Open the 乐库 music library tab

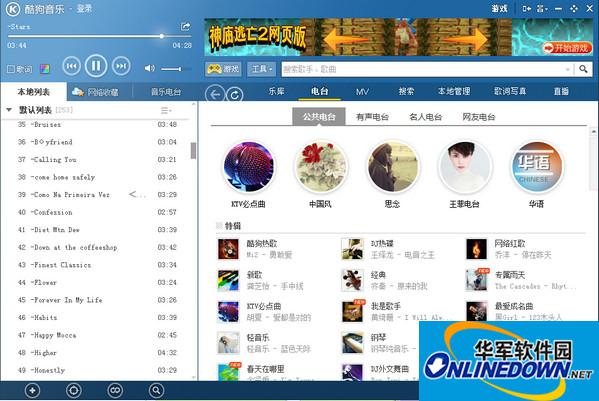pos(276,91)
